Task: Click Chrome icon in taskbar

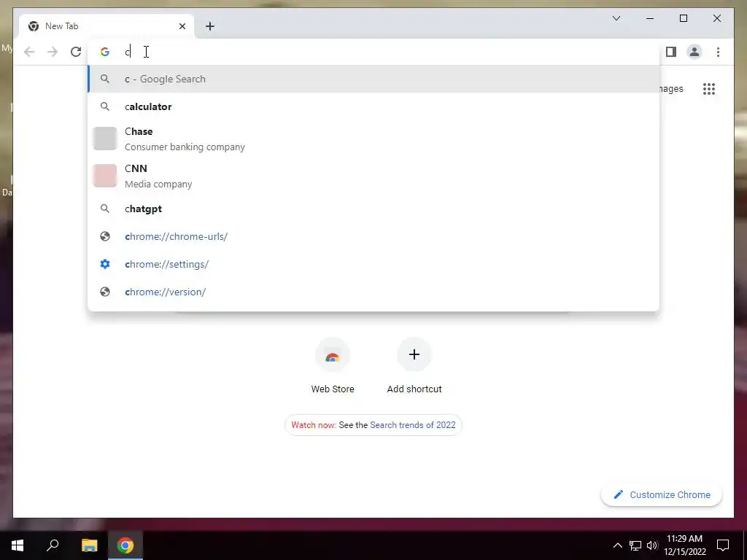Action: (125, 545)
